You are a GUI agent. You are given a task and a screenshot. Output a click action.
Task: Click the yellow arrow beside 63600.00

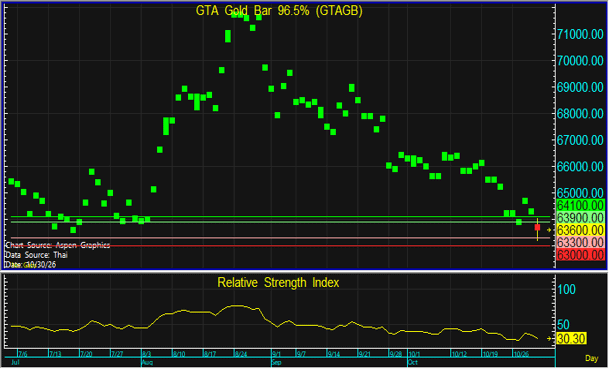549,230
